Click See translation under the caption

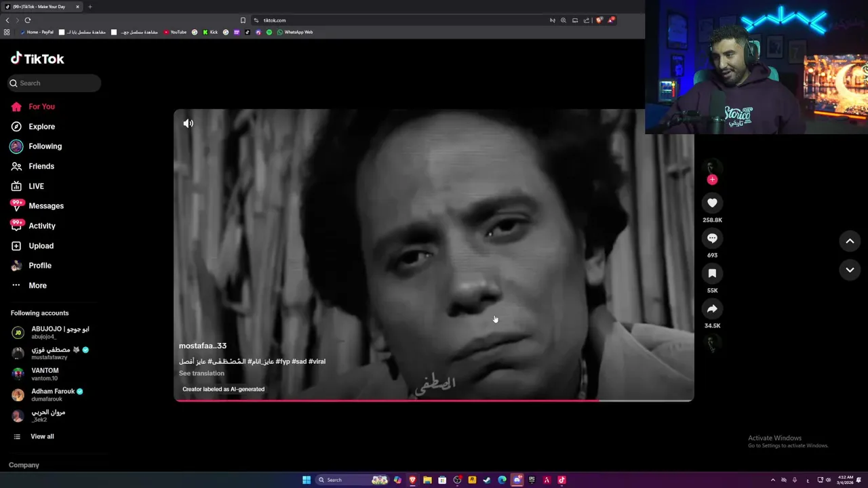pos(201,373)
